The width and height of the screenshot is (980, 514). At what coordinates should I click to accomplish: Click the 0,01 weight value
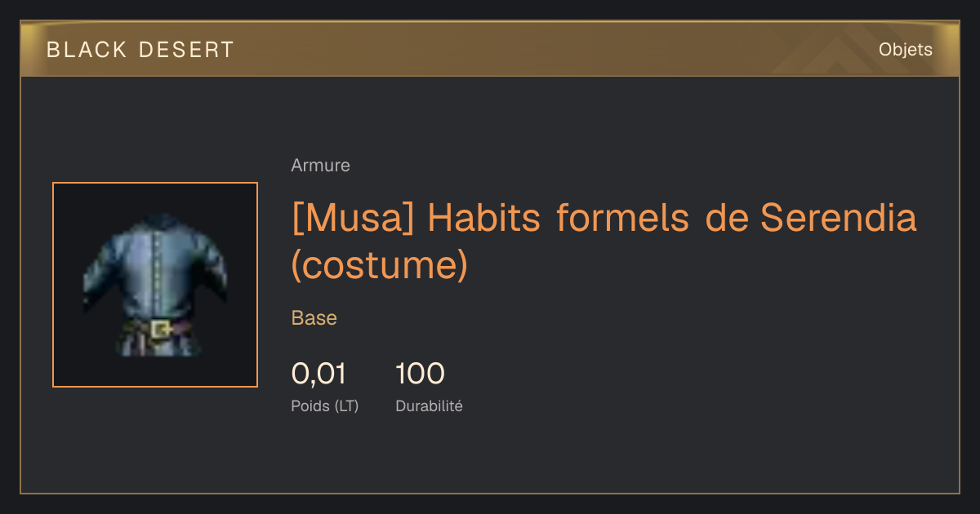[318, 374]
